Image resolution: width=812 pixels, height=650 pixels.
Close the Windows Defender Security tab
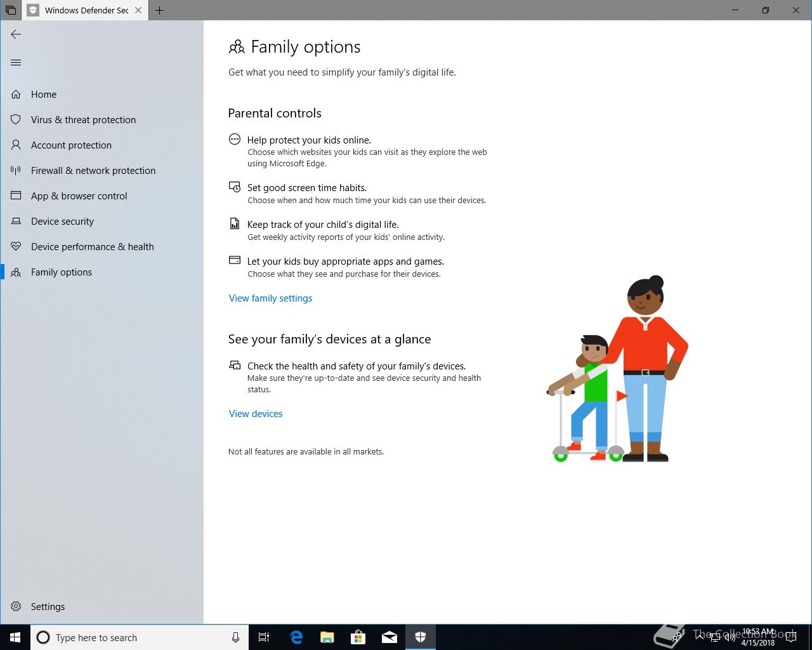tap(139, 10)
